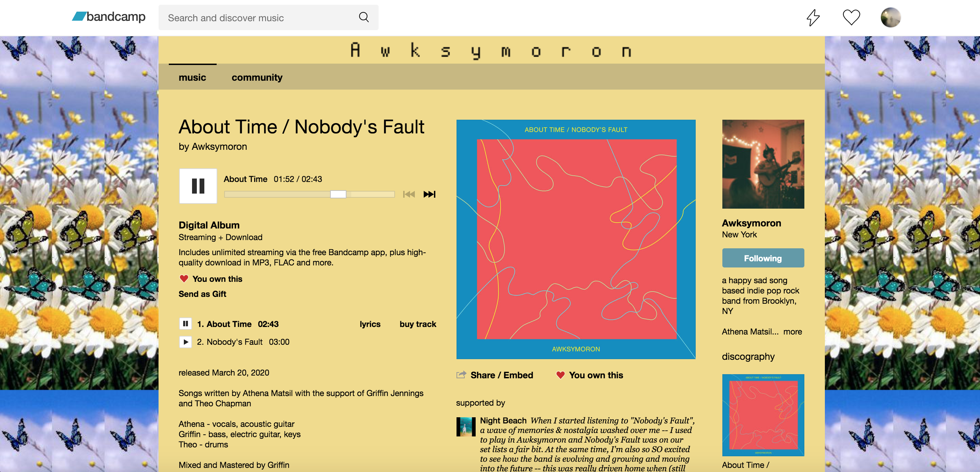Viewport: 980px width, 472px height.
Task: Open the Night Beach supporter avatar
Action: 466,427
